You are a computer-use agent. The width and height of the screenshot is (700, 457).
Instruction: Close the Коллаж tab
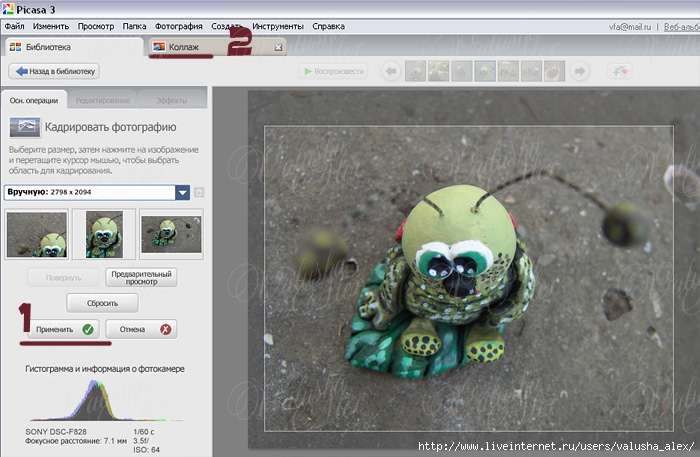tap(278, 47)
